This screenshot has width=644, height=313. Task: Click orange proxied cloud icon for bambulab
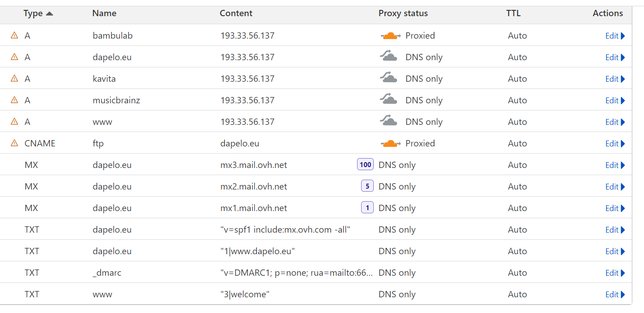(390, 35)
